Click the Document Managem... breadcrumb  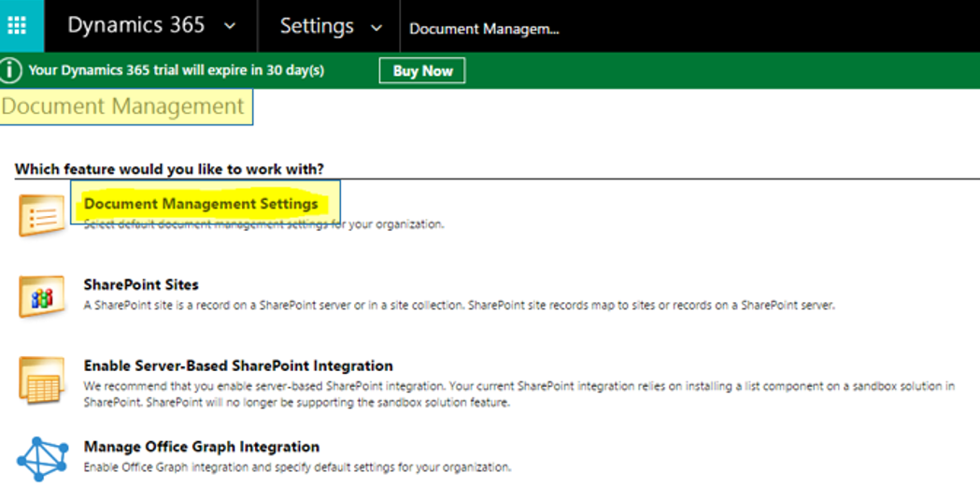coord(484,29)
